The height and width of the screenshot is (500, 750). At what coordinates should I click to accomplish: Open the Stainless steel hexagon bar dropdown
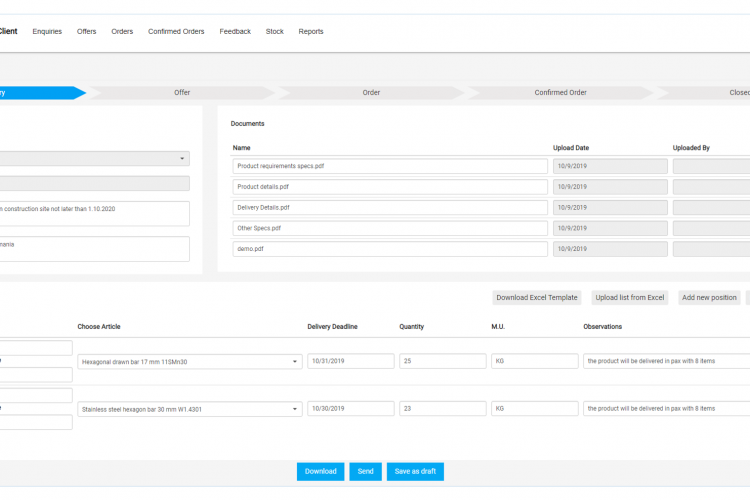point(295,409)
